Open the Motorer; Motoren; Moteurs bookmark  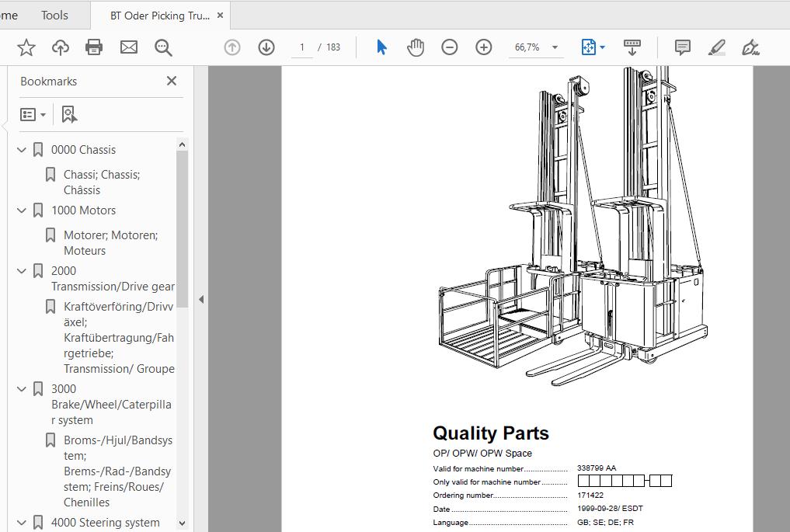point(110,242)
